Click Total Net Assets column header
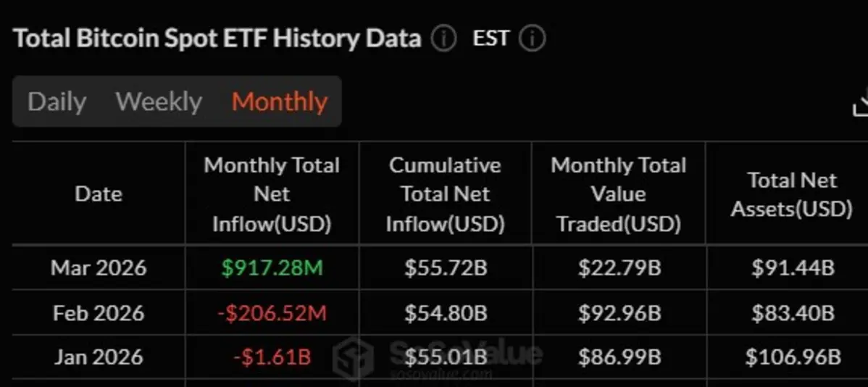The height and width of the screenshot is (387, 868). tap(792, 194)
